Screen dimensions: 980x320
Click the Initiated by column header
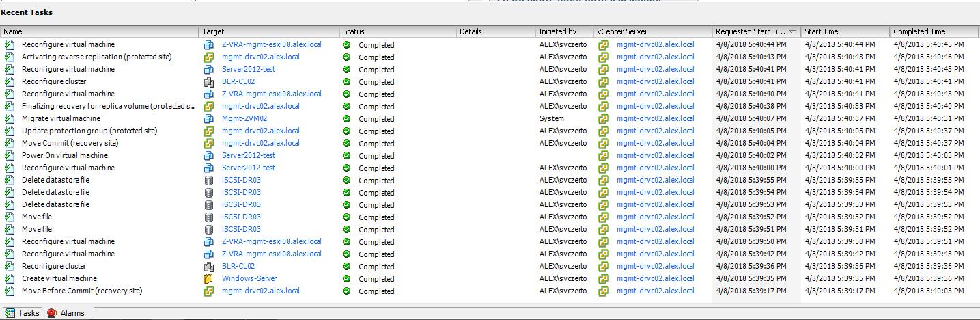[563, 31]
